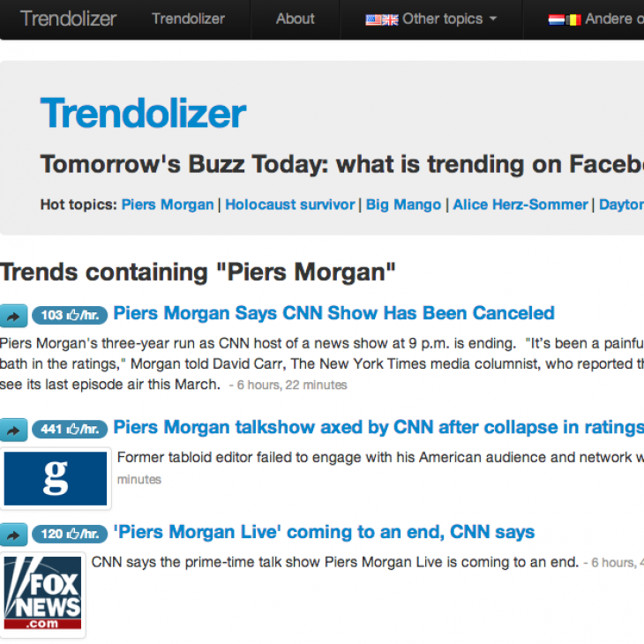The width and height of the screenshot is (644, 644).
Task: Click the 103 likes per hour badge
Action: tap(70, 316)
